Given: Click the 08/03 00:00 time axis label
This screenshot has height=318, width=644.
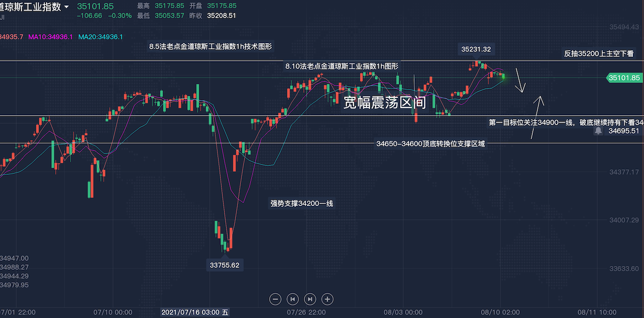Looking at the screenshot, I should (404, 312).
